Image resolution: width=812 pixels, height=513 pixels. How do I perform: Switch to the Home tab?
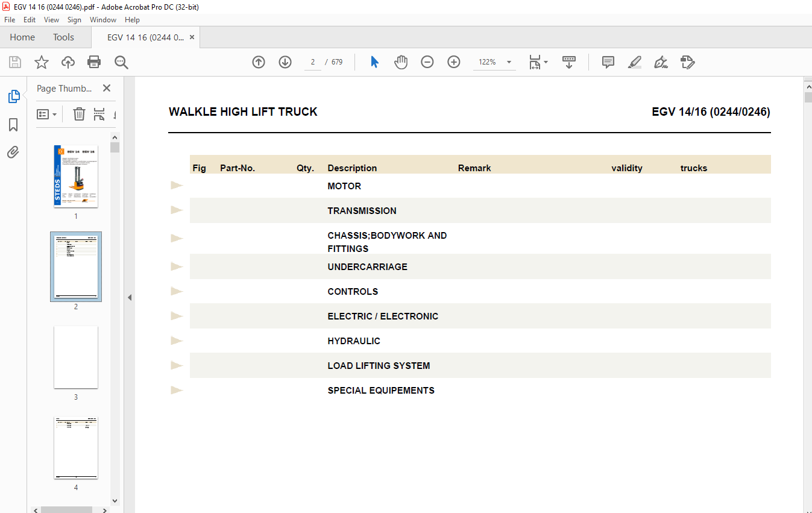[x=22, y=37]
